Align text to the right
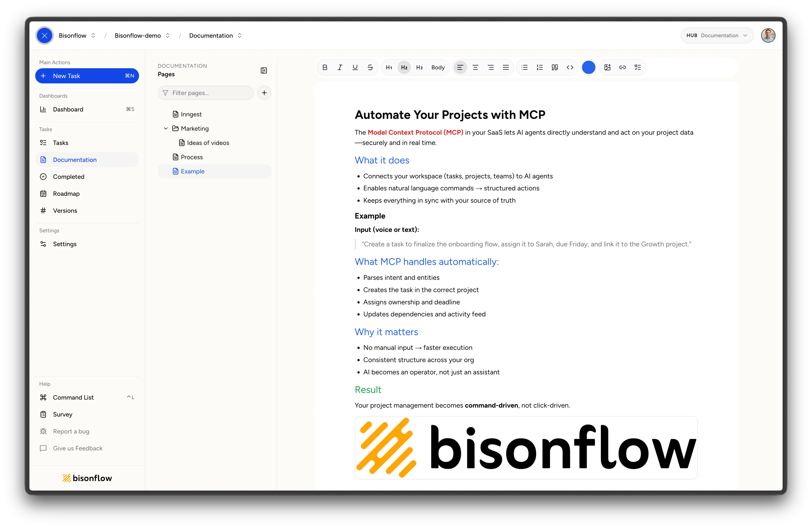The width and height of the screenshot is (812, 528). coord(491,67)
